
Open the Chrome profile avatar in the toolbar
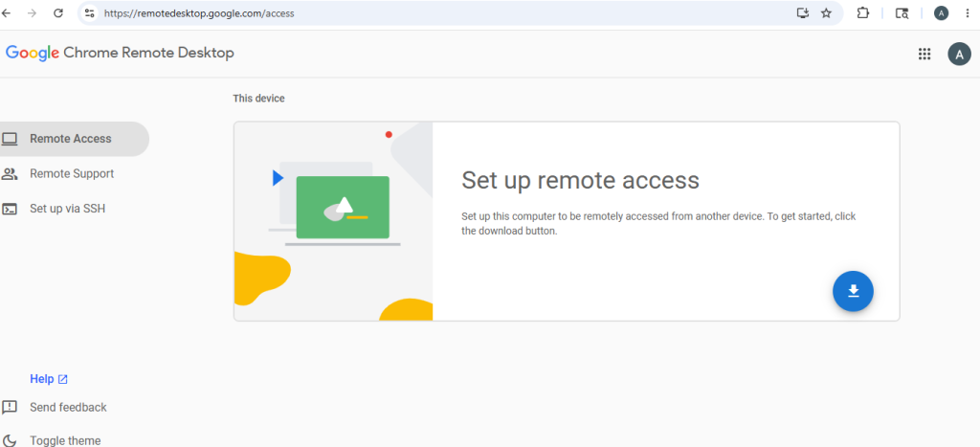[x=941, y=13]
